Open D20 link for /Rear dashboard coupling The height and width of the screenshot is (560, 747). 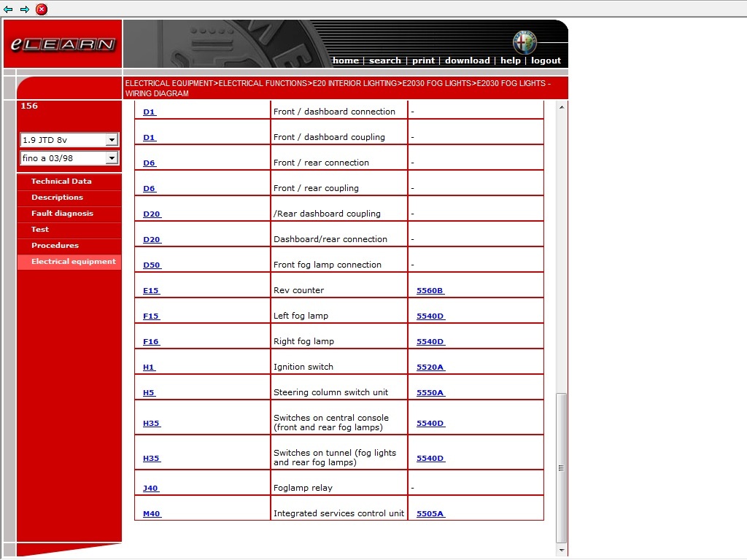point(152,214)
